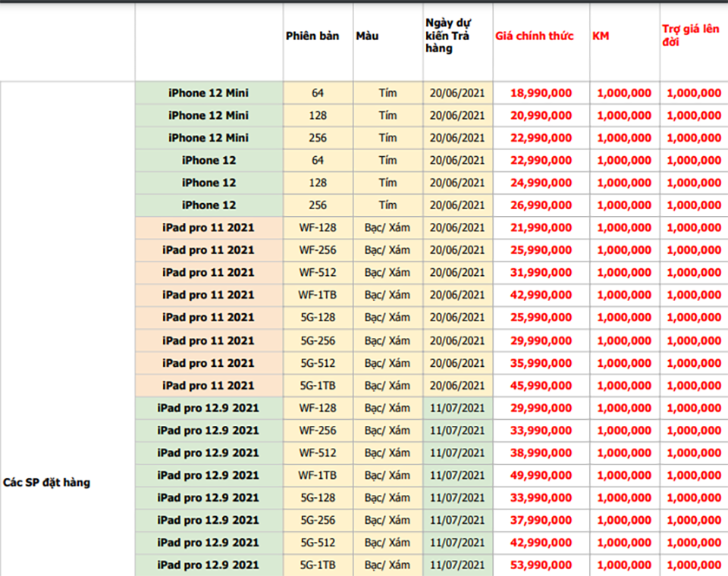728x576 pixels.
Task: Click 'WF-128' in the iPad pro 11 2021 row
Action: tap(318, 227)
